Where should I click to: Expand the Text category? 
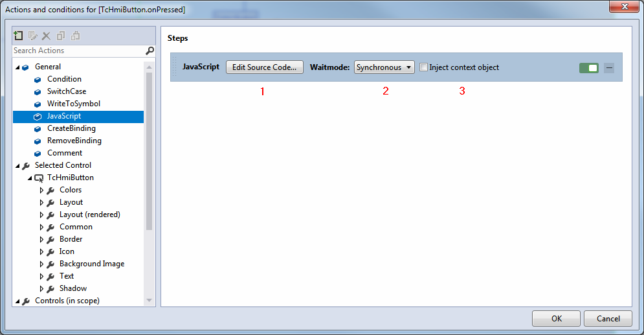[x=41, y=277]
